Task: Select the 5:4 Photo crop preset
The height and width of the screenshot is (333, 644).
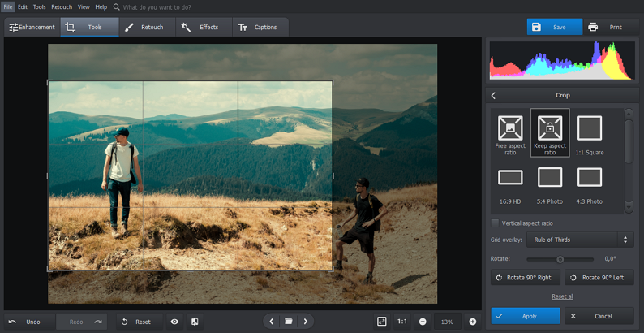Action: [x=550, y=177]
